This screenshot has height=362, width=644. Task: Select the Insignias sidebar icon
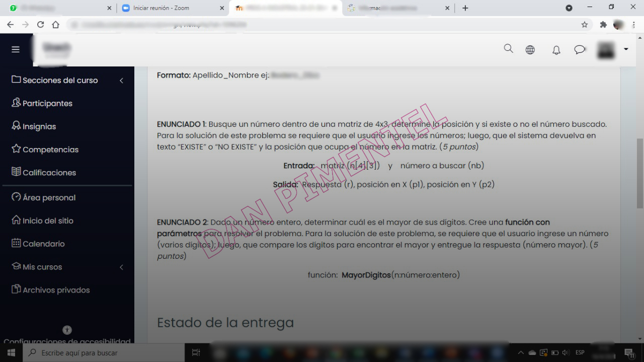click(16, 126)
